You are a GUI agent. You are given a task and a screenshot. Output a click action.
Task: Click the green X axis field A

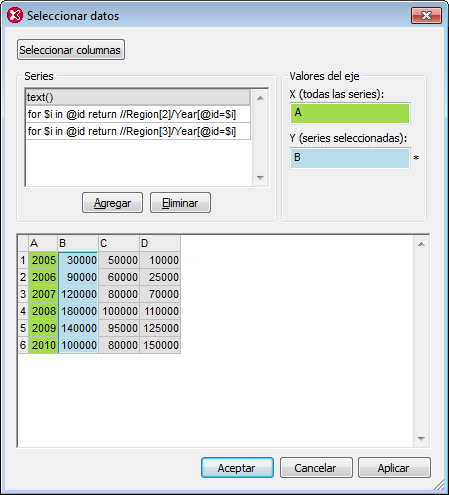tap(350, 113)
